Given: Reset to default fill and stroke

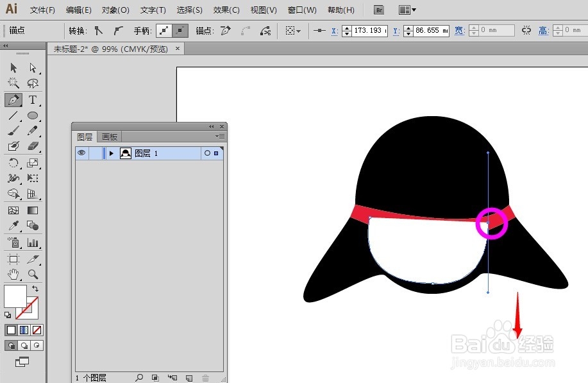Looking at the screenshot, I should [8, 315].
